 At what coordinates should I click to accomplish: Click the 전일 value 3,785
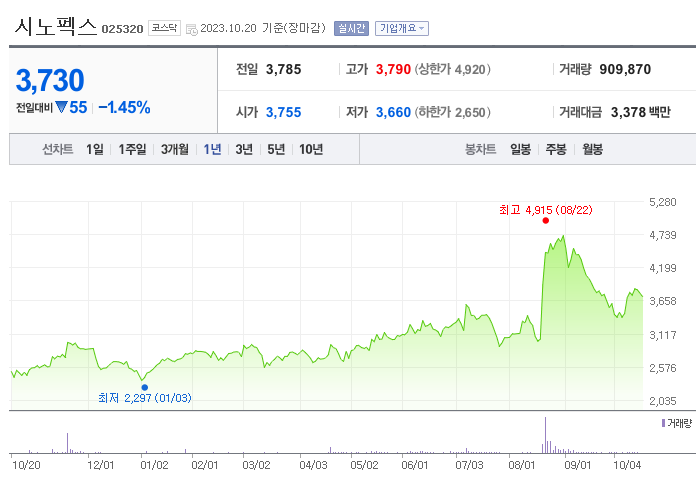tap(283, 69)
